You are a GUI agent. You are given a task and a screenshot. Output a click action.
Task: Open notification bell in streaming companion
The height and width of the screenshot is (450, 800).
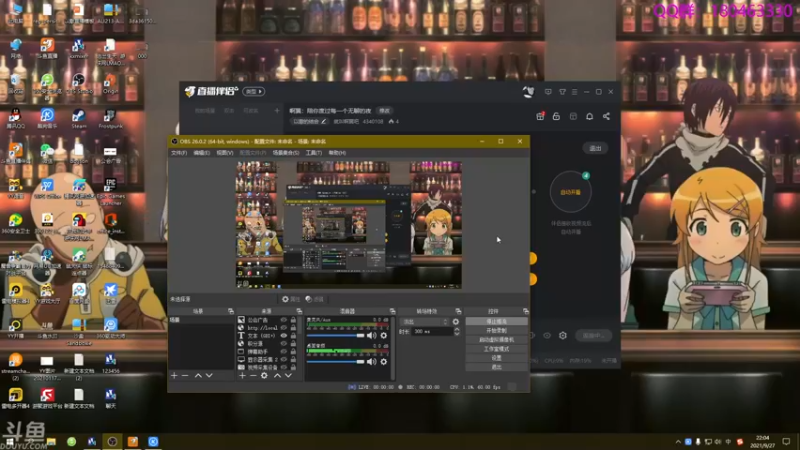[589, 116]
